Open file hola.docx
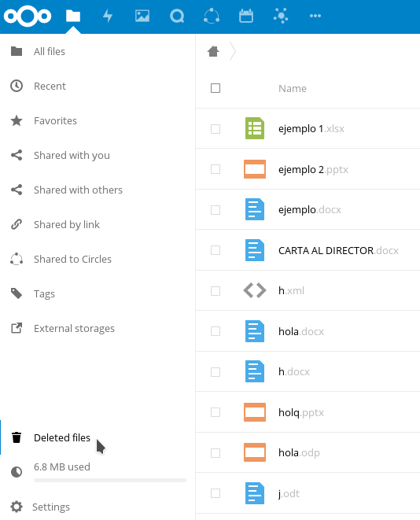 pos(301,331)
